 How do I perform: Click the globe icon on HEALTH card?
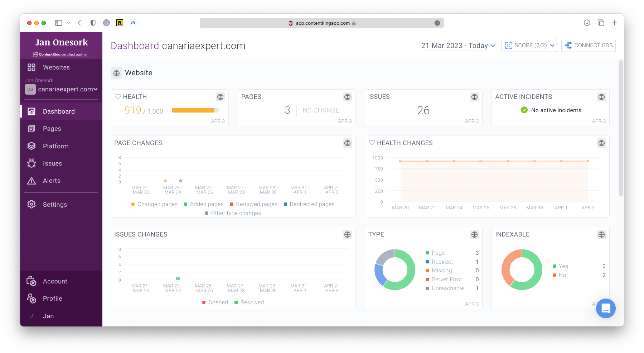point(221,97)
